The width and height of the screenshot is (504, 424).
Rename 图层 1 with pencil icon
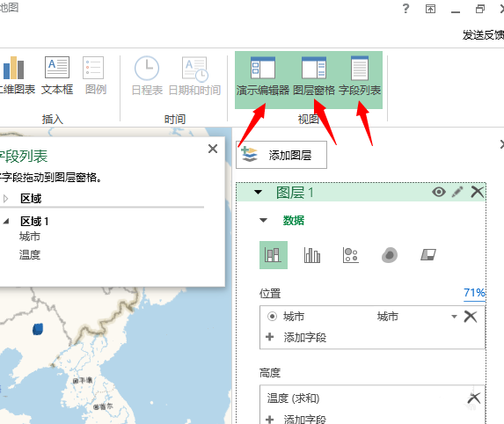click(x=457, y=192)
